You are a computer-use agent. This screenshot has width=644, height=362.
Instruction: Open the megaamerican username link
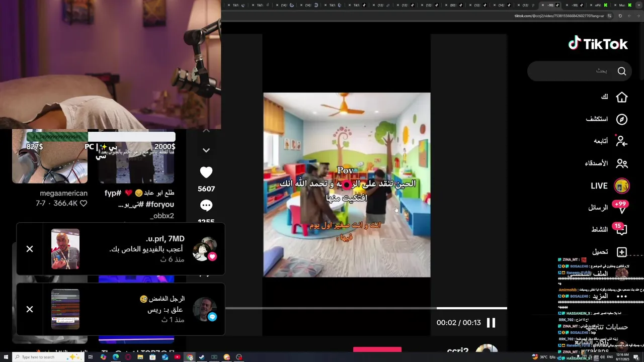(64, 194)
